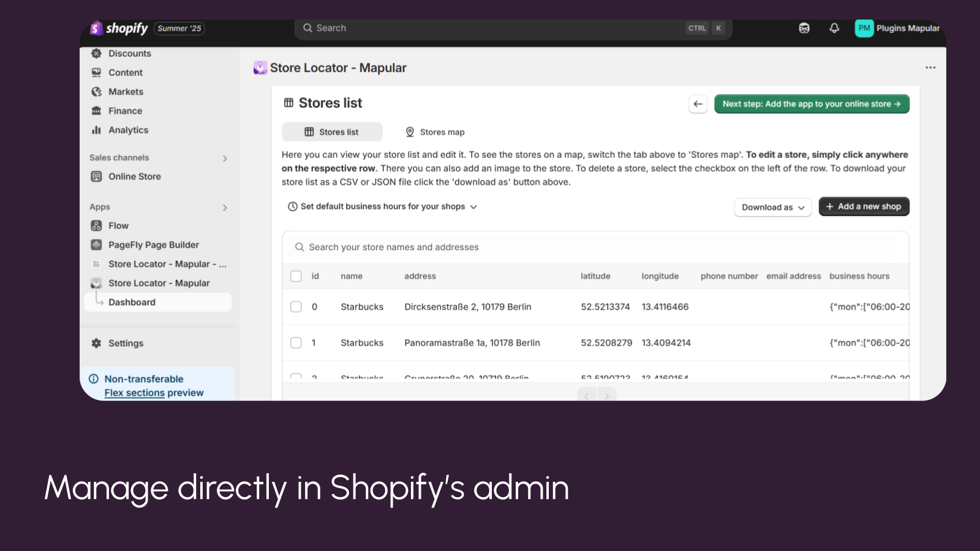The width and height of the screenshot is (980, 551).
Task: Click the business hours column header
Action: tap(859, 276)
